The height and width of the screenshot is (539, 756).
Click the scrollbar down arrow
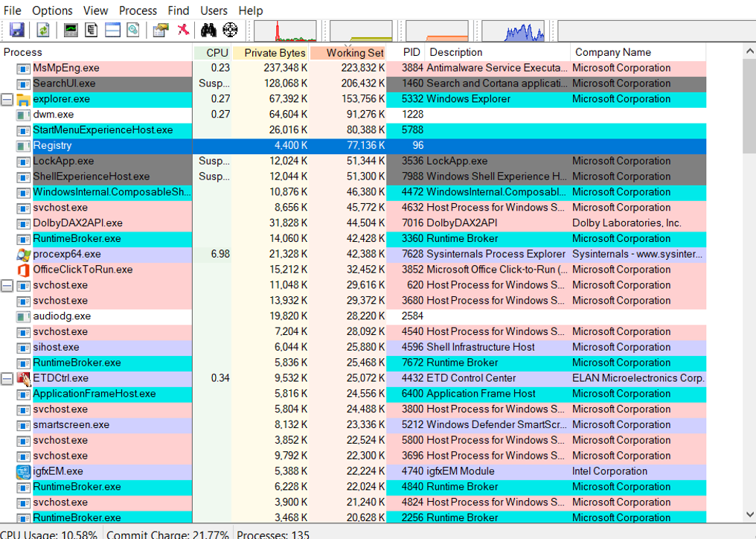click(750, 515)
